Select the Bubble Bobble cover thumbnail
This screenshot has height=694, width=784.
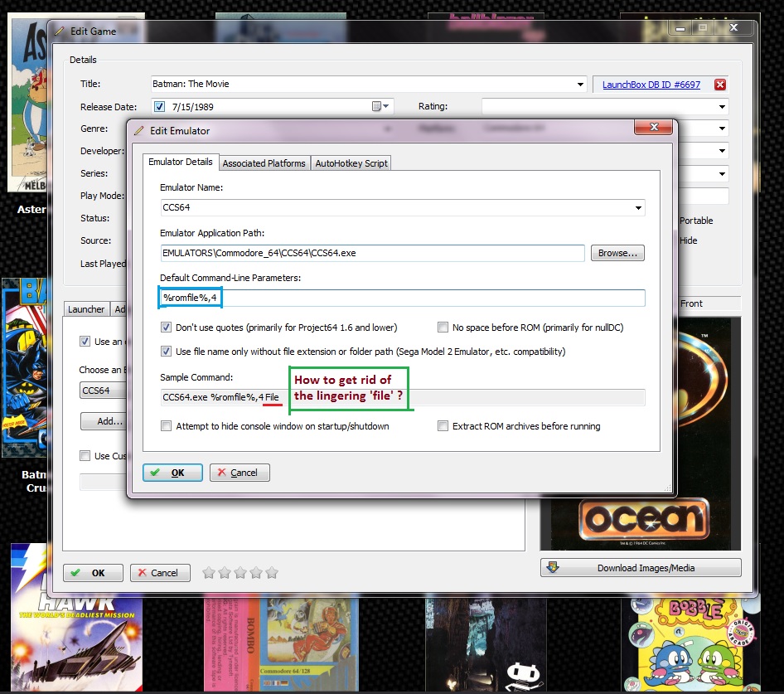click(692, 644)
